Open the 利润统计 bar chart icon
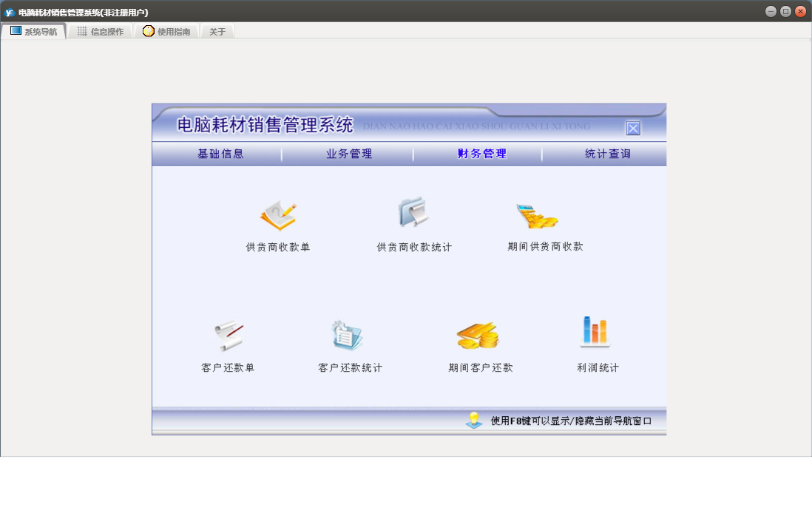The image size is (812, 527). pos(595,331)
